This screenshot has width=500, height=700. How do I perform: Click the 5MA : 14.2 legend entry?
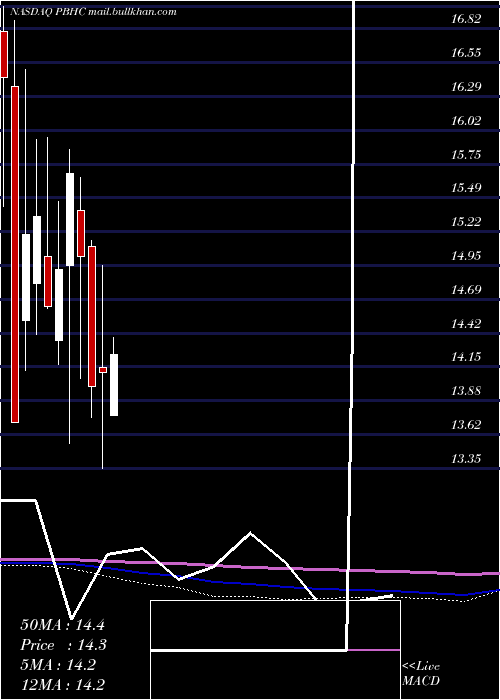click(58, 666)
